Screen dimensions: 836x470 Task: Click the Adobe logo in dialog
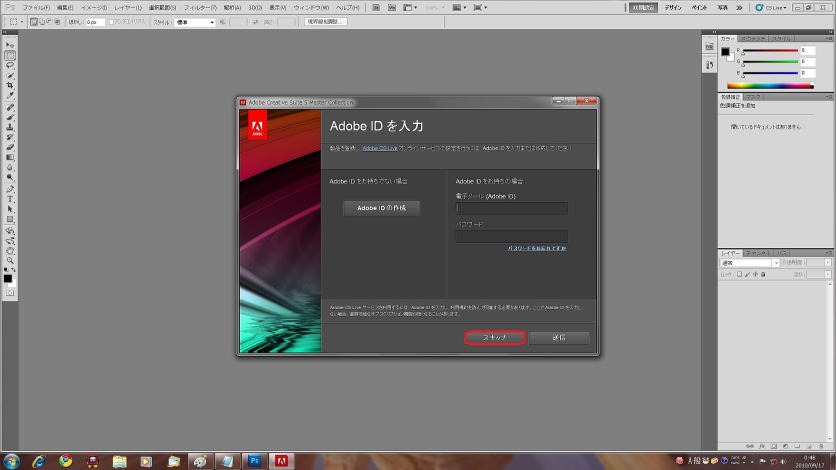pyautogui.click(x=257, y=126)
